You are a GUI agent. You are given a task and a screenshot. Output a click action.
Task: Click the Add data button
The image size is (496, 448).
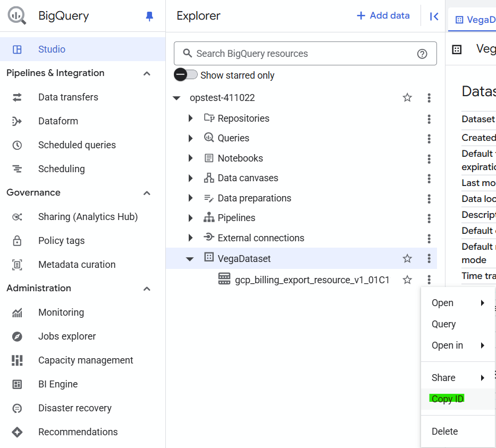click(x=383, y=15)
